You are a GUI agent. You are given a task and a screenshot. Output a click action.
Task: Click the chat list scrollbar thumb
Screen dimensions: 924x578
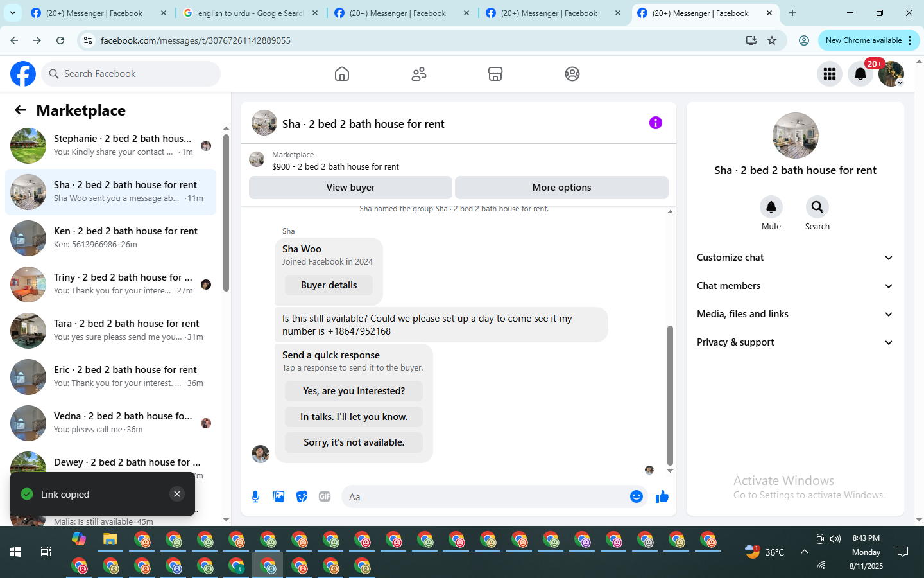point(226,213)
